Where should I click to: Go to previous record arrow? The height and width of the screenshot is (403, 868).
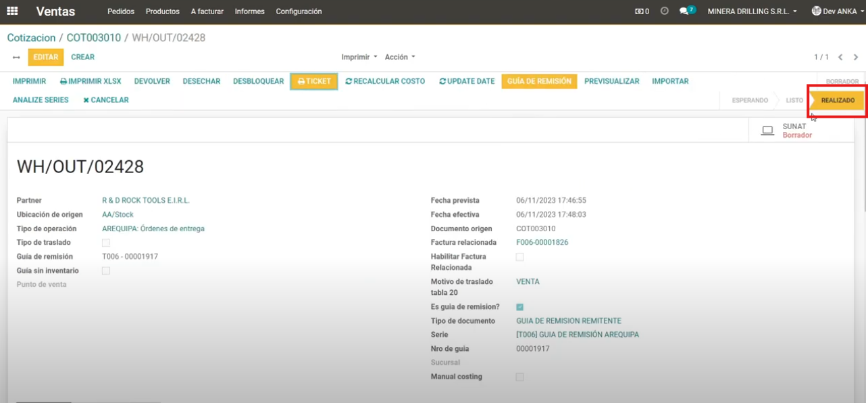pyautogui.click(x=840, y=57)
